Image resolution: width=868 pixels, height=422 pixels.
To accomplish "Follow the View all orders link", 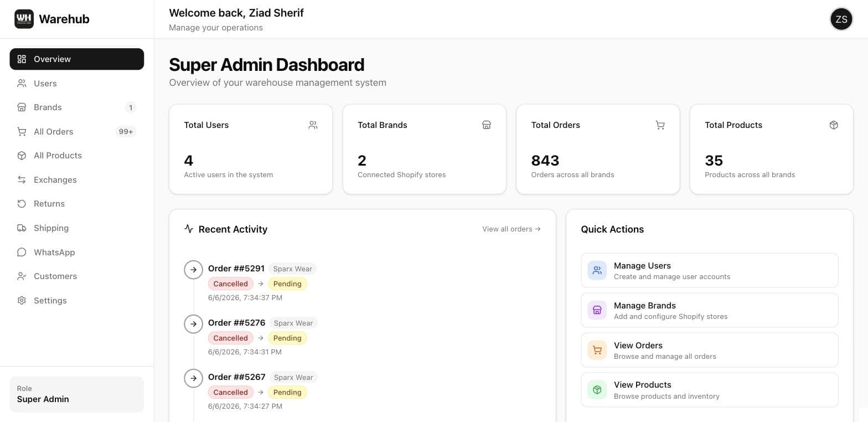I will pos(512,229).
